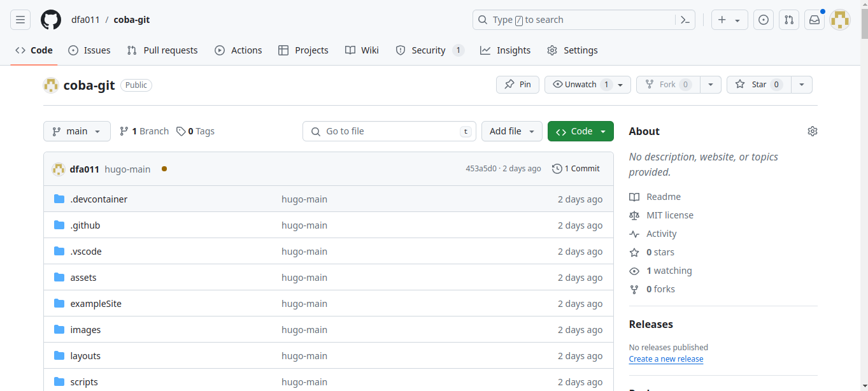The image size is (868, 391).
Task: Open the Pull requests tab
Action: pyautogui.click(x=162, y=50)
